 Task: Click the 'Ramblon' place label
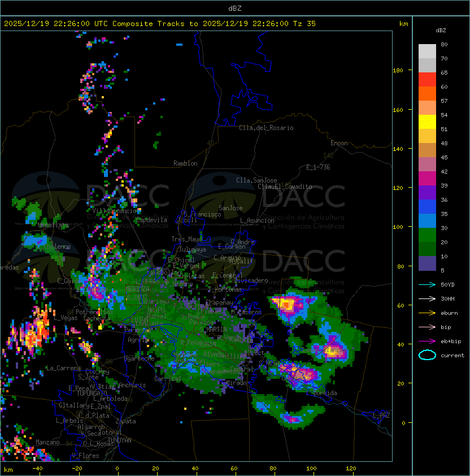point(185,163)
